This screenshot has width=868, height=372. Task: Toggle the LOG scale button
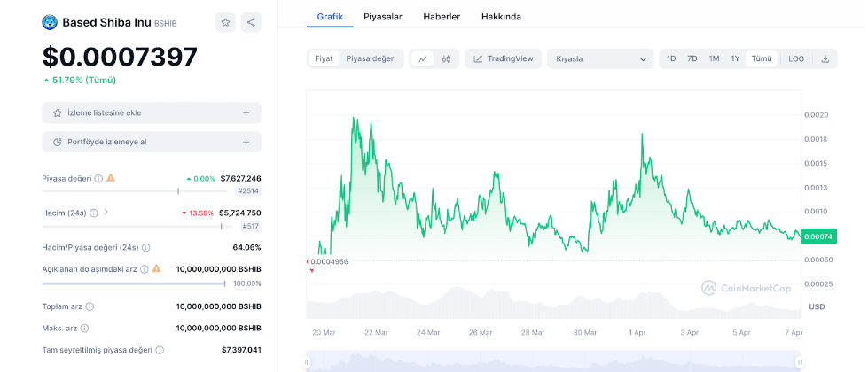coord(796,59)
